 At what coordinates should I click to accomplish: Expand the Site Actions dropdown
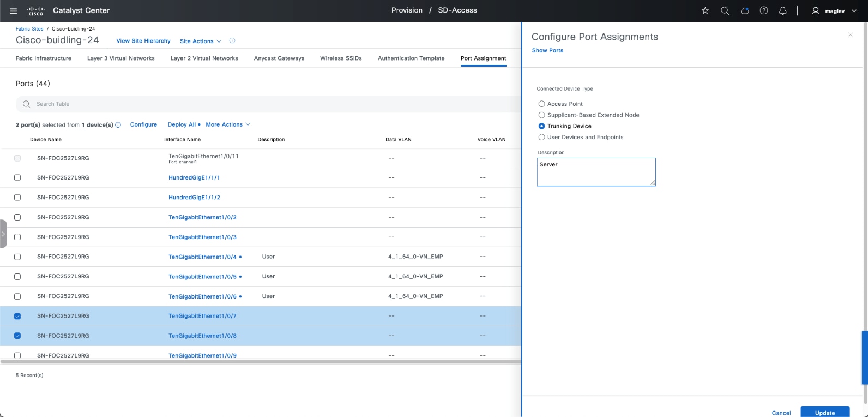coord(200,41)
